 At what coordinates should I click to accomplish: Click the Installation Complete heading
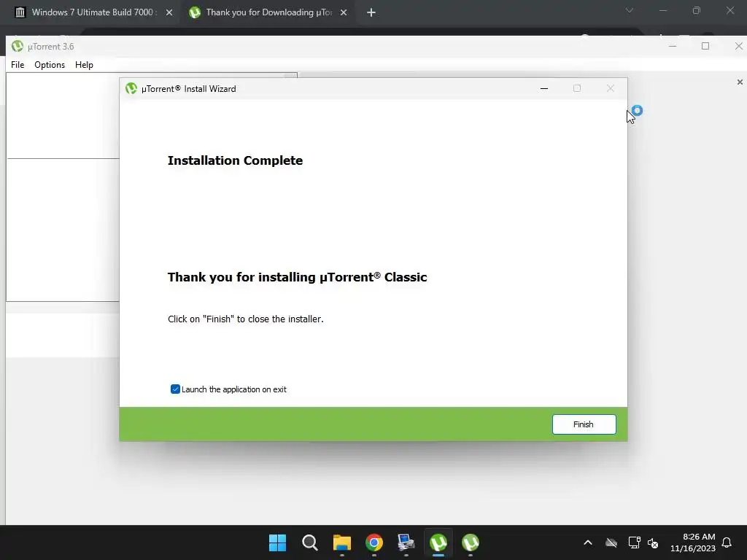pos(235,160)
